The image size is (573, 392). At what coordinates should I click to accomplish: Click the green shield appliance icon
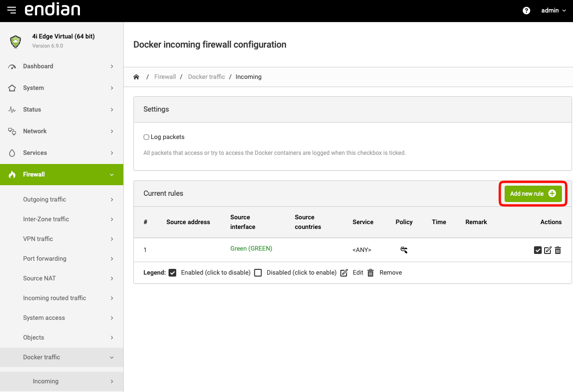click(16, 41)
